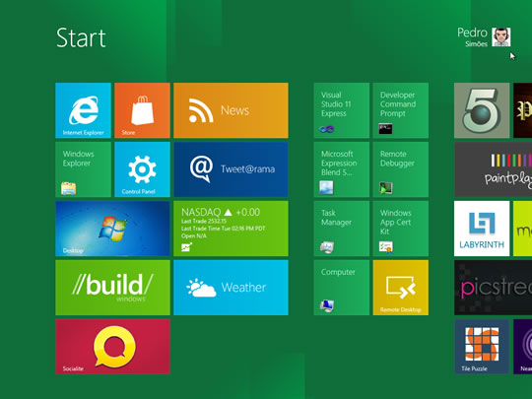Open the Windows Explorer tile
The image size is (532, 399).
(x=83, y=169)
